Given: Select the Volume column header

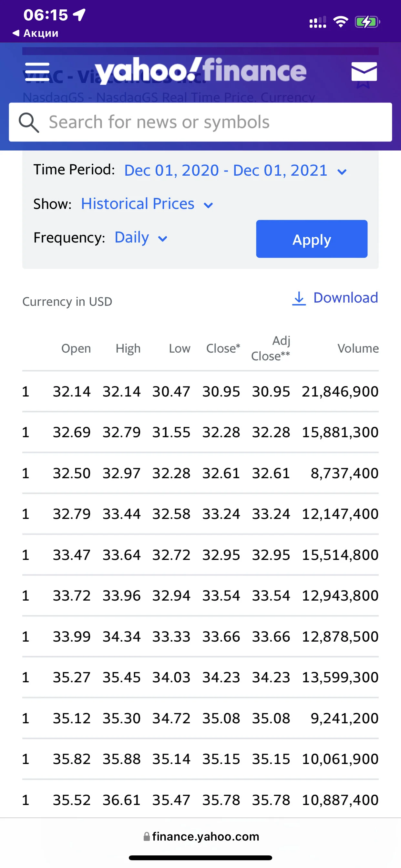Looking at the screenshot, I should click(358, 348).
